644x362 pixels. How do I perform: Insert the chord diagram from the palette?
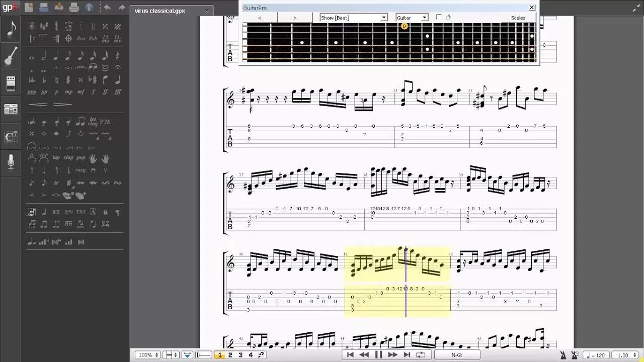tap(32, 212)
